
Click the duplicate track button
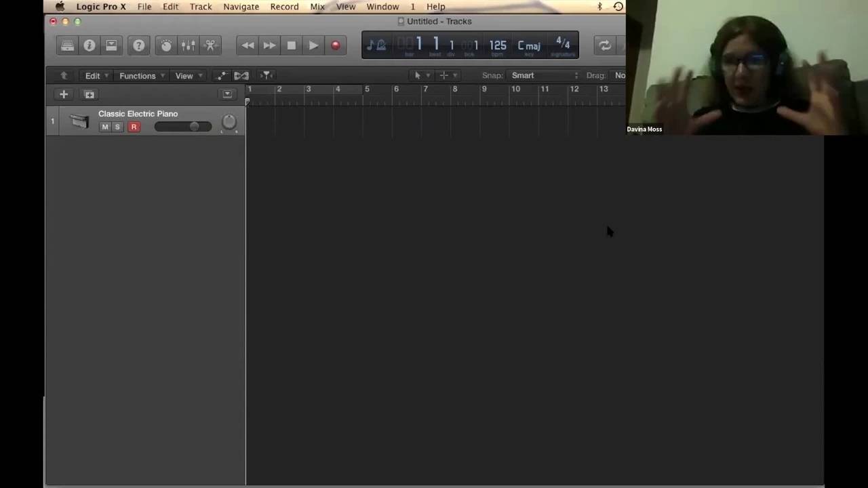(89, 94)
